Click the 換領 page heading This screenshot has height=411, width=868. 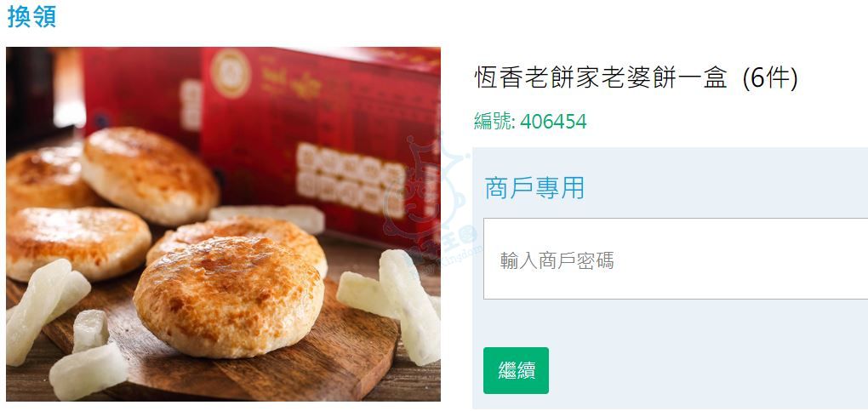coord(31,17)
